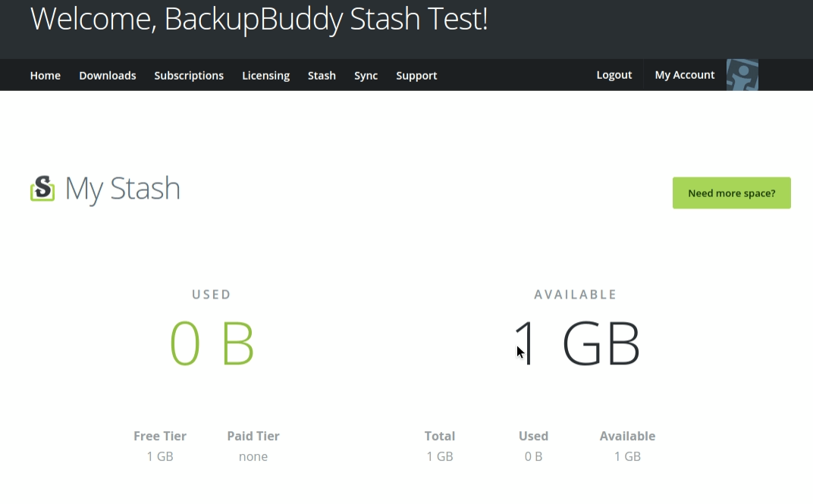Click the Total storage label
Viewport: 813px width, 504px height.
pyautogui.click(x=440, y=436)
